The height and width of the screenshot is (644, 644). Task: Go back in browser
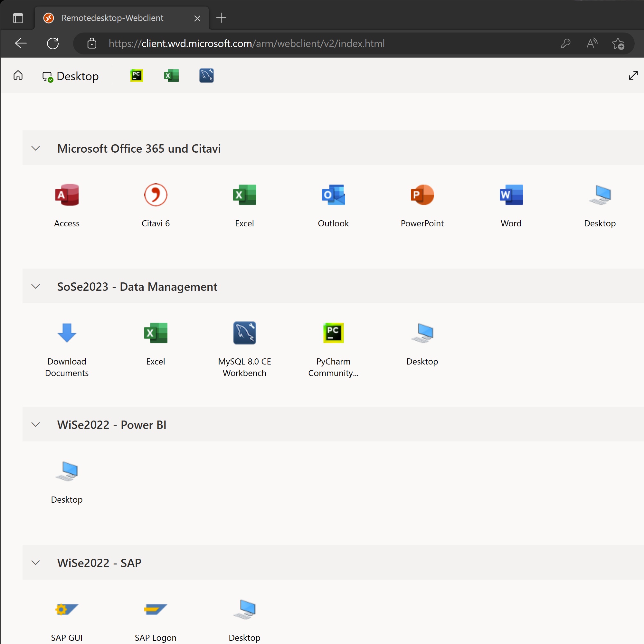point(21,43)
